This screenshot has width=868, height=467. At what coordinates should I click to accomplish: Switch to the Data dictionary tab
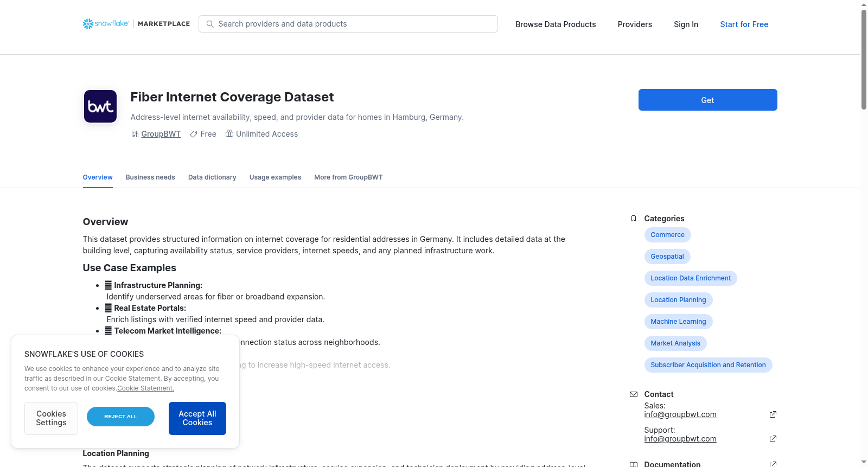(x=212, y=177)
